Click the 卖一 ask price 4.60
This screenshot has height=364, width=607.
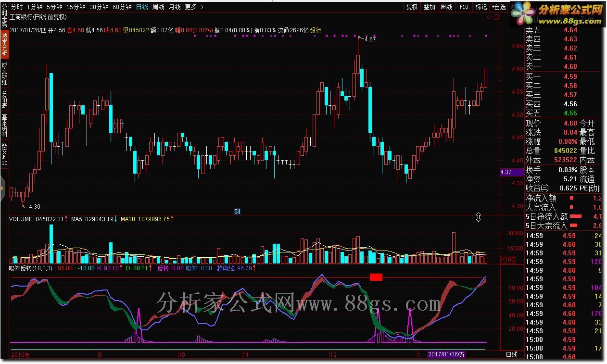[570, 67]
